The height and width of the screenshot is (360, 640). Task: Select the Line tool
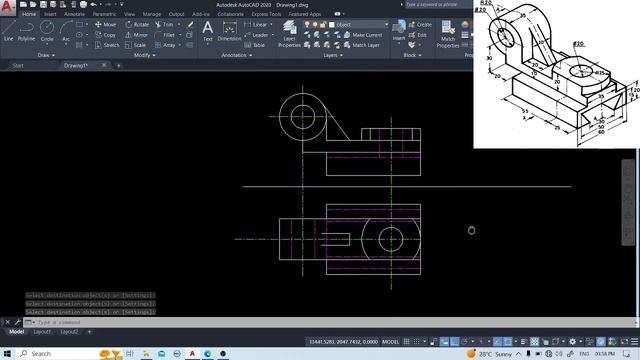coord(9,31)
